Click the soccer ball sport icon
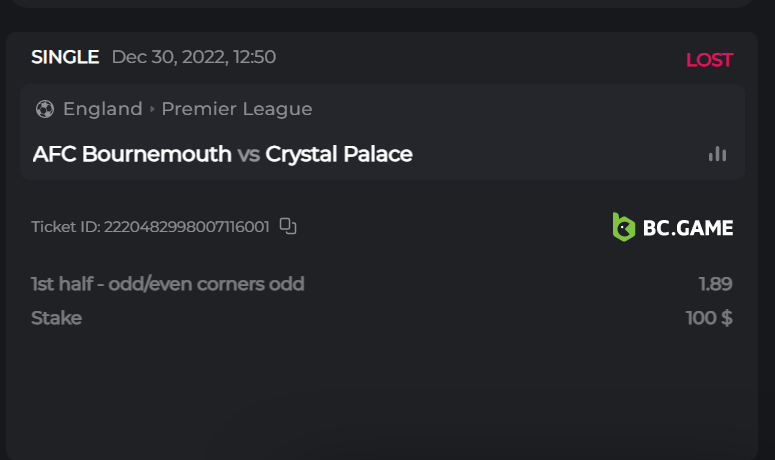 tap(44, 109)
